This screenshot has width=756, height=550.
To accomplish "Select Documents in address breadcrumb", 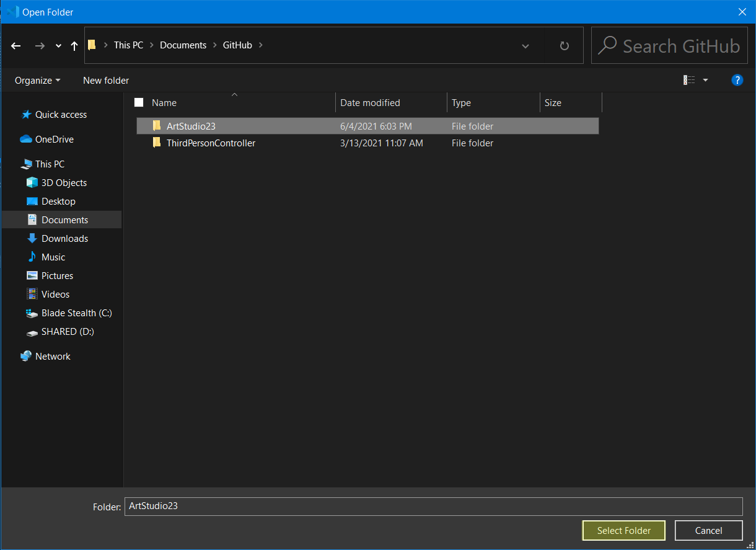I will click(183, 45).
